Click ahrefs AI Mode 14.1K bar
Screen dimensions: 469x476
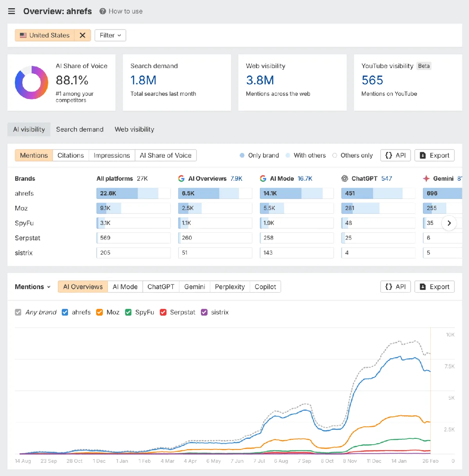point(297,193)
